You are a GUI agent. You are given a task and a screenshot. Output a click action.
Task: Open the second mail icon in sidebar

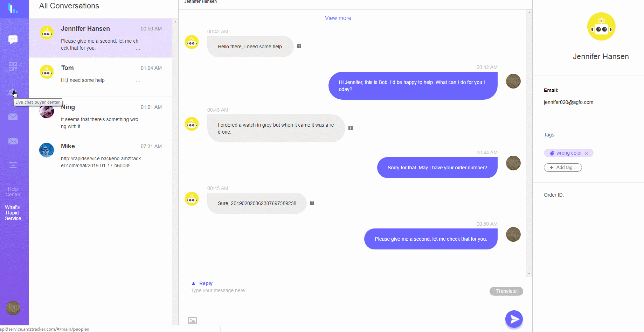coord(13,141)
